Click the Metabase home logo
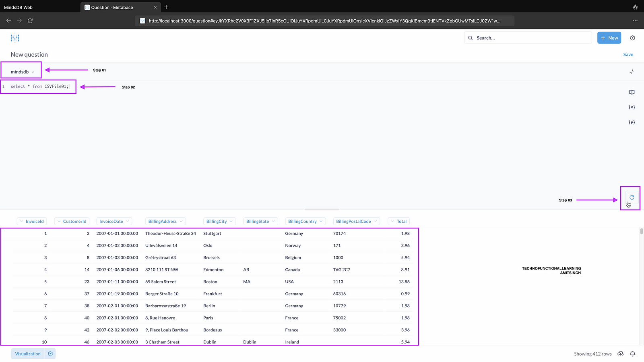 click(15, 38)
